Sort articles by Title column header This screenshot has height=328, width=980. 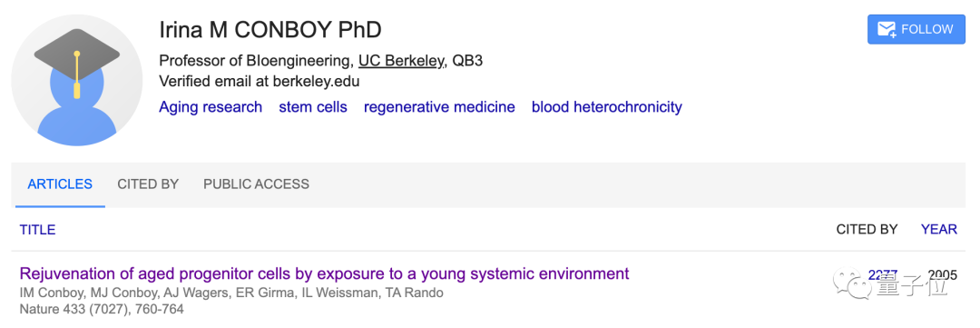(37, 230)
